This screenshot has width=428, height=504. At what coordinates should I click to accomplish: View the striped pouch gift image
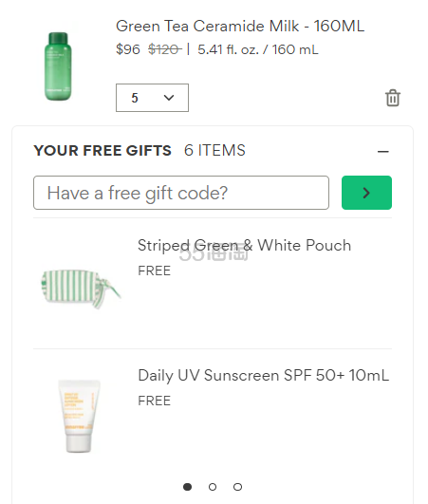pos(81,289)
